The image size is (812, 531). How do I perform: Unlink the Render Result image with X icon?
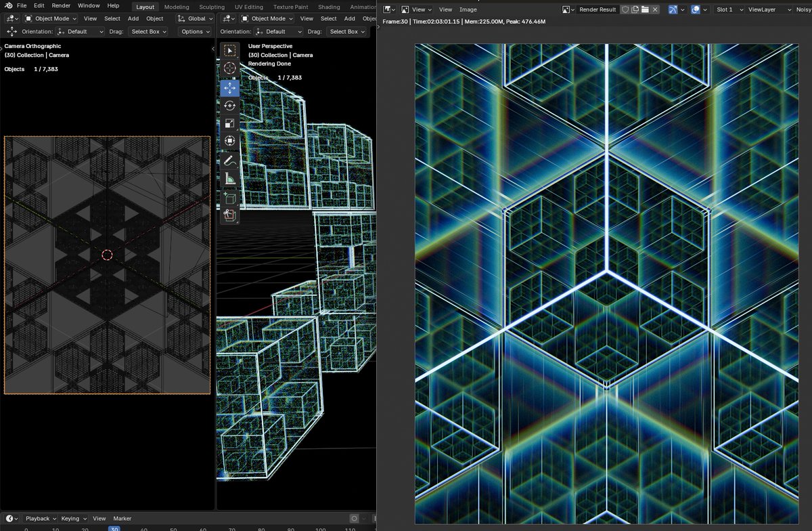click(x=656, y=9)
